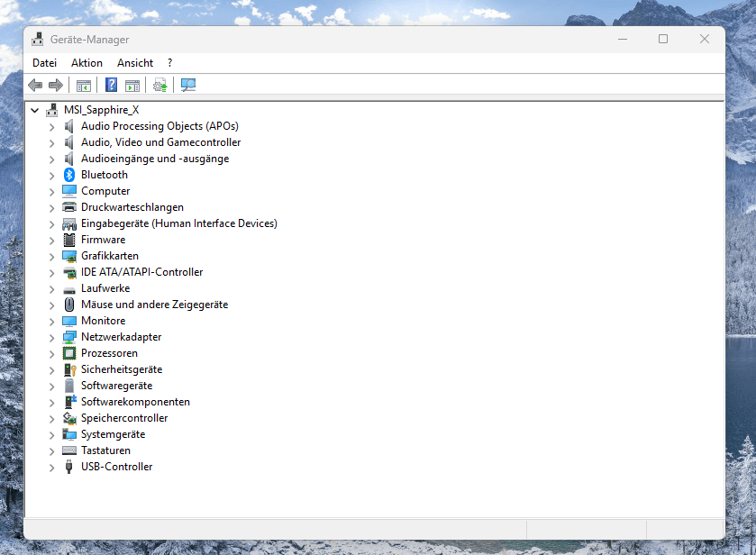This screenshot has width=756, height=555.
Task: Close the Geräte-Manager window
Action: [705, 39]
